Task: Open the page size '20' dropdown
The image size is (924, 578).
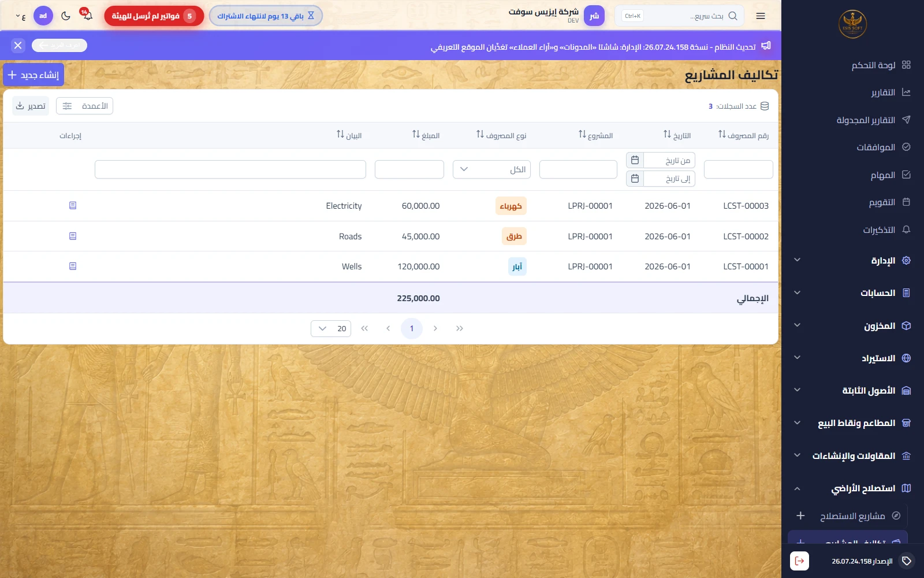Action: tap(331, 328)
